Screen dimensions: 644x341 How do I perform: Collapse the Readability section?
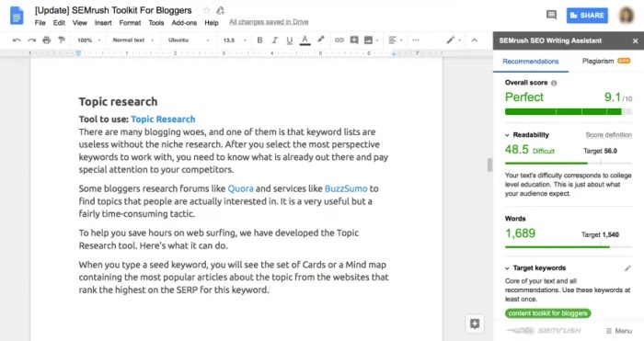(507, 135)
